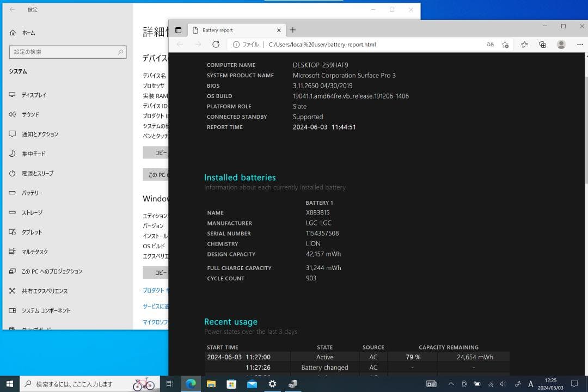Image resolution: width=588 pixels, height=392 pixels.
Task: Click the サービス link in Settings window
Action: point(156,306)
